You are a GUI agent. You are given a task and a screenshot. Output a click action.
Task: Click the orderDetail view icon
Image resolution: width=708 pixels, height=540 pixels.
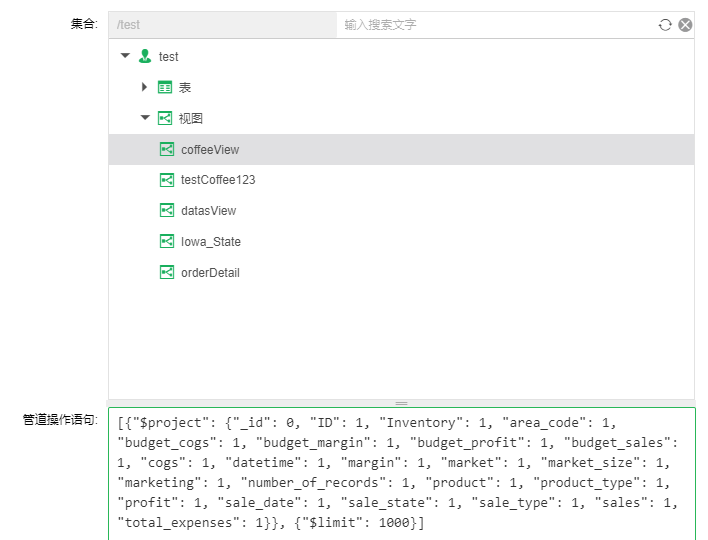167,272
